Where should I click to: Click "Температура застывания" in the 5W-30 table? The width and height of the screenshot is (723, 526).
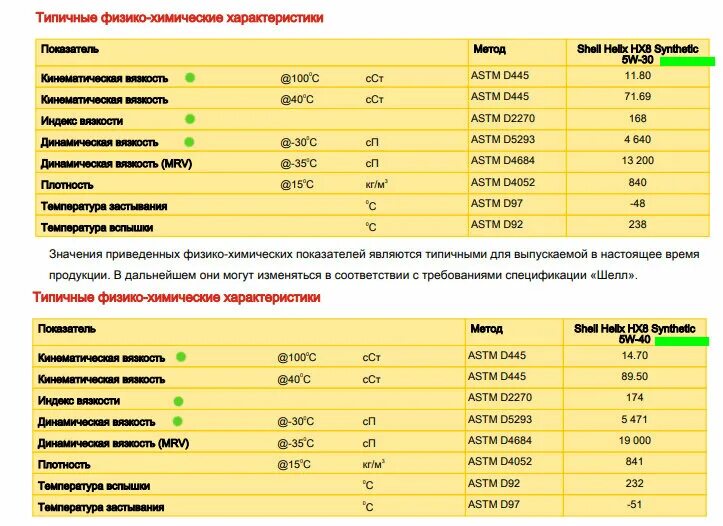pyautogui.click(x=104, y=207)
